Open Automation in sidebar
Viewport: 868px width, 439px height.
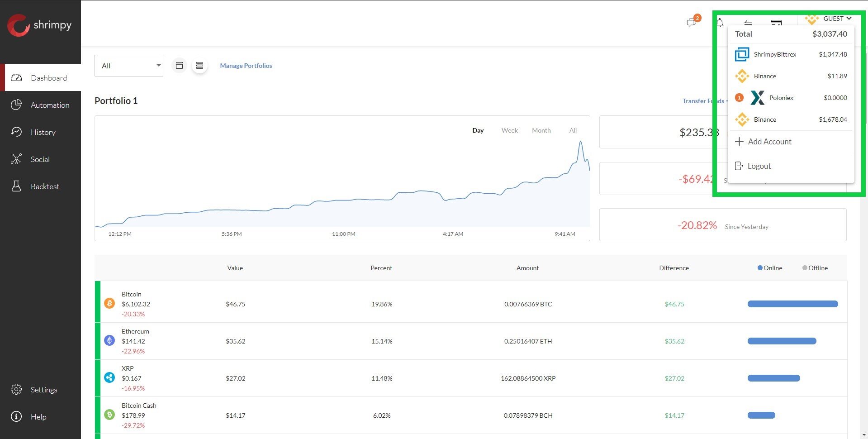coord(41,105)
